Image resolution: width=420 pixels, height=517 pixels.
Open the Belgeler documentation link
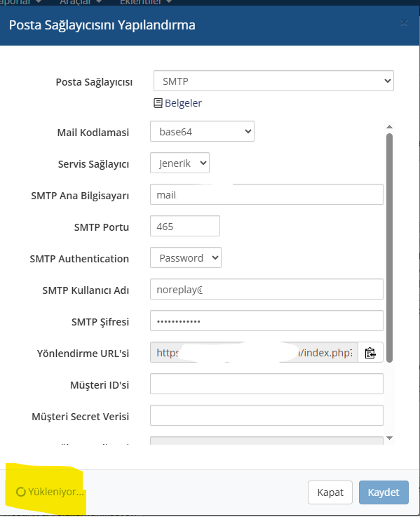pos(183,103)
